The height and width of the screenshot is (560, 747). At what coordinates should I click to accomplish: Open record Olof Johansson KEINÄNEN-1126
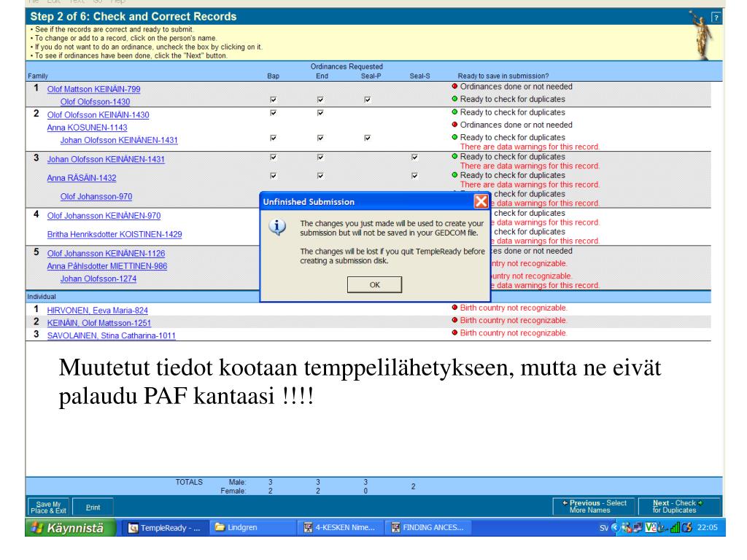pos(106,253)
